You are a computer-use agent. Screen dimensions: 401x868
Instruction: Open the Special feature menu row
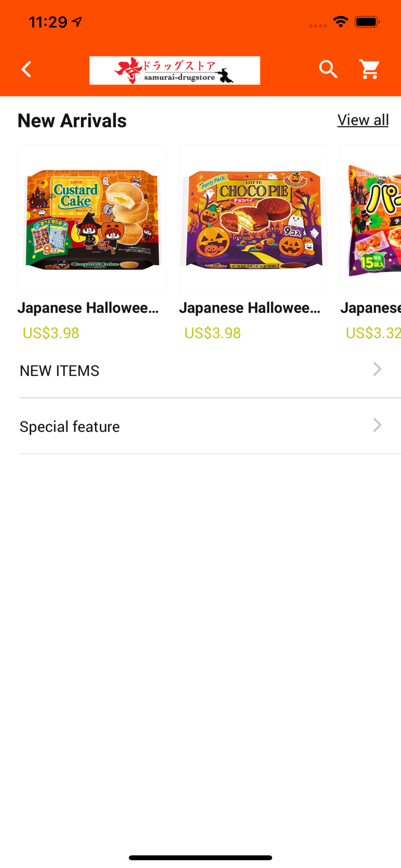click(x=210, y=426)
